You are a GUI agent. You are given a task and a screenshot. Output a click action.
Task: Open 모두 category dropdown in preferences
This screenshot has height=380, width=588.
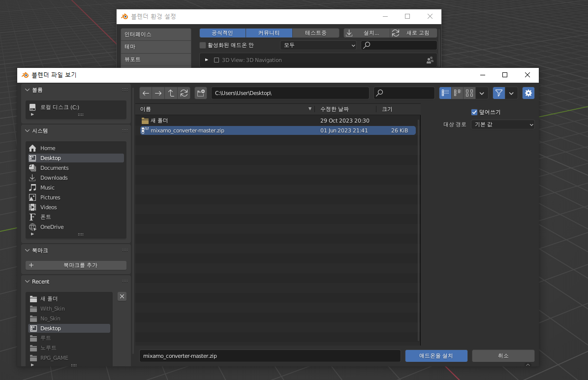pyautogui.click(x=318, y=45)
